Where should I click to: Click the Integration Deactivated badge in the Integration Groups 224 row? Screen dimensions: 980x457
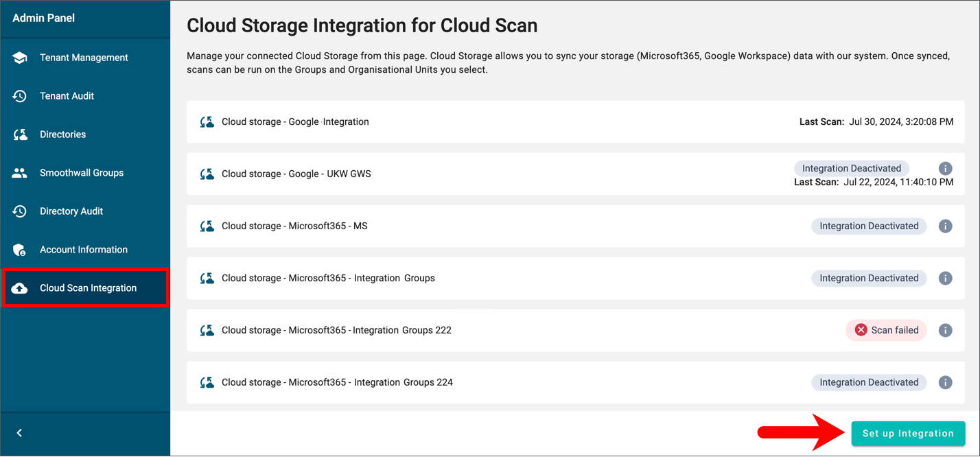pos(869,382)
